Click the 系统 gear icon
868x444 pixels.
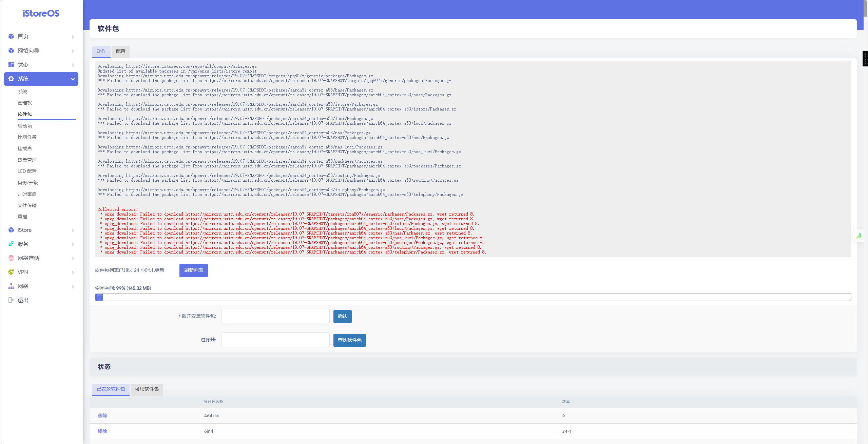(11, 79)
